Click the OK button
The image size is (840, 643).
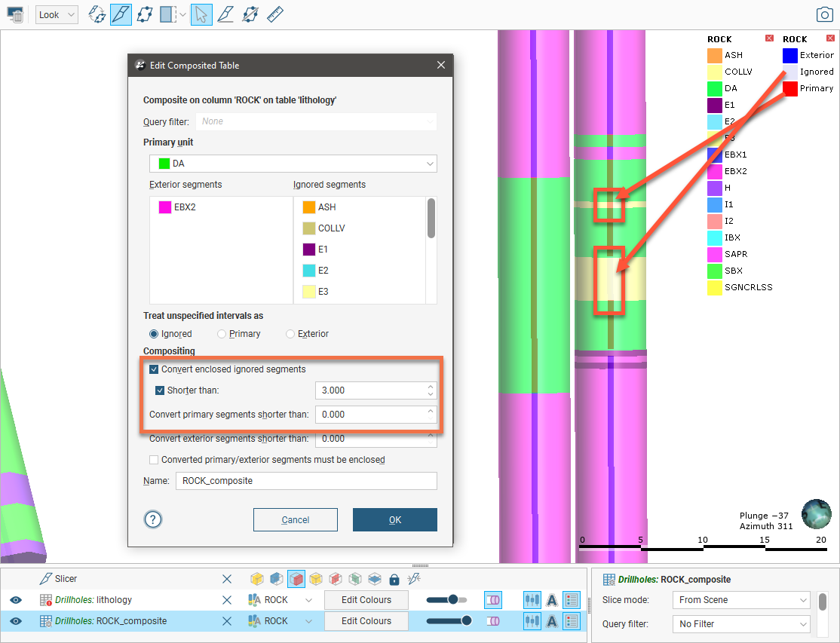(394, 519)
